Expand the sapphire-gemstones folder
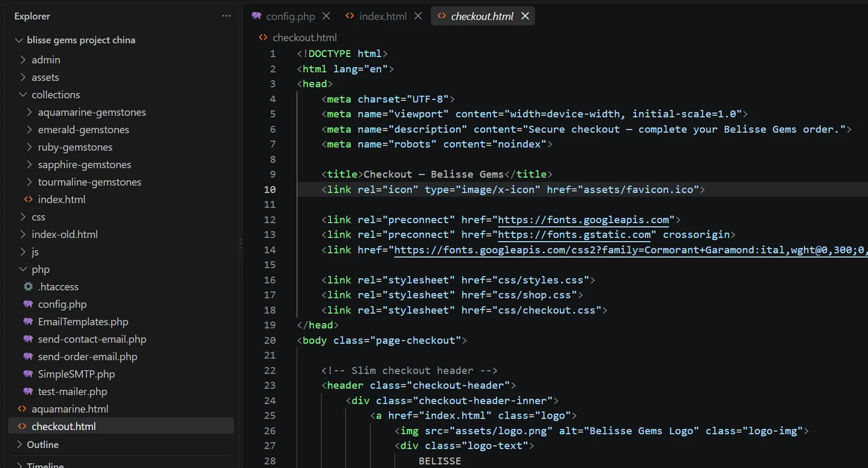The image size is (868, 468). coord(29,165)
